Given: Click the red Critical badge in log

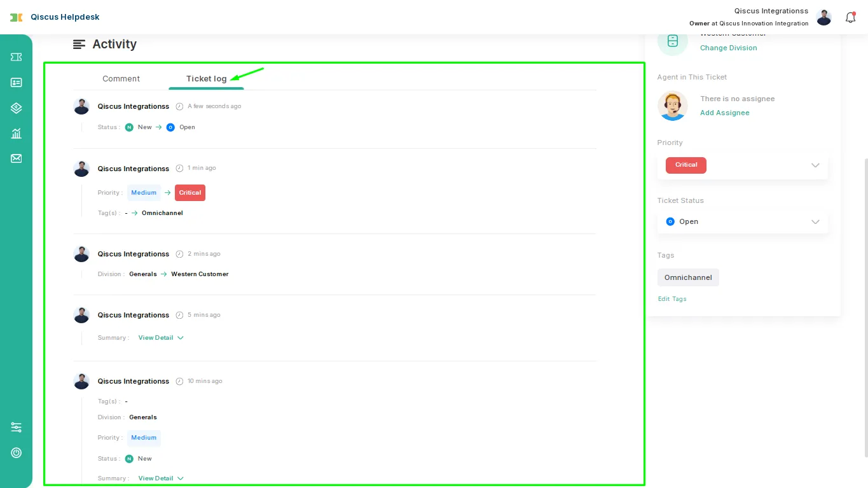Looking at the screenshot, I should pos(190,193).
